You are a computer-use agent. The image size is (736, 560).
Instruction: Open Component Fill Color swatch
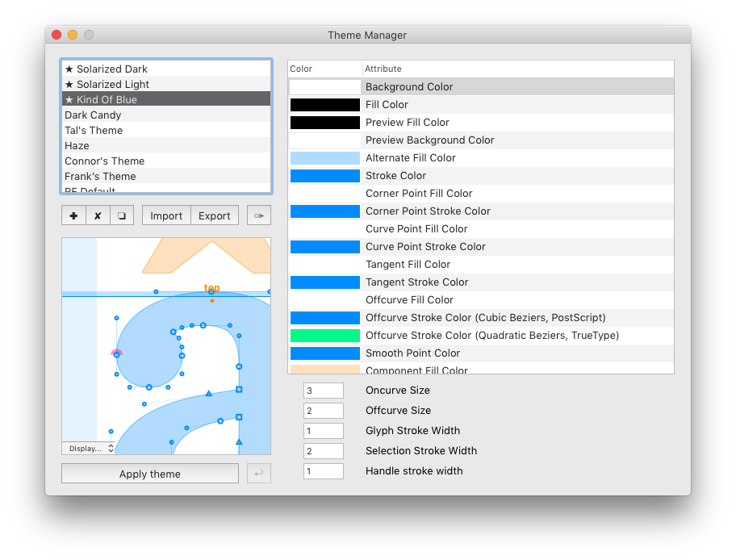click(x=324, y=369)
